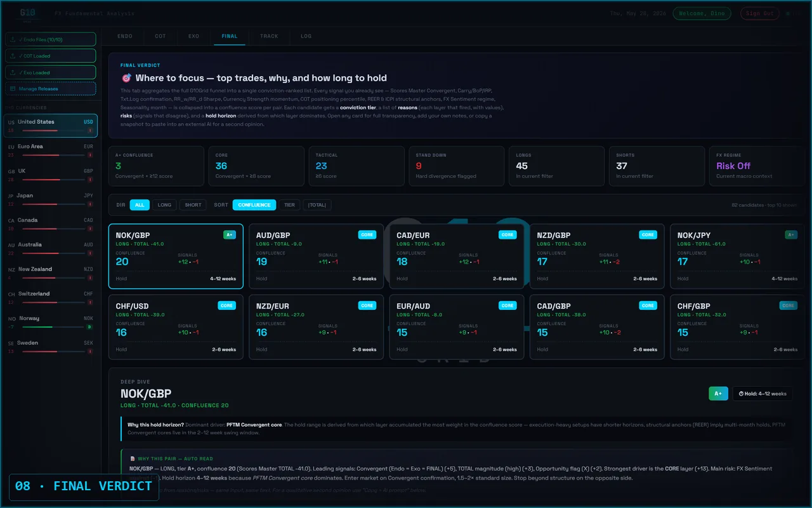Open the NZD/GBP trade card
The image size is (812, 508).
click(597, 256)
